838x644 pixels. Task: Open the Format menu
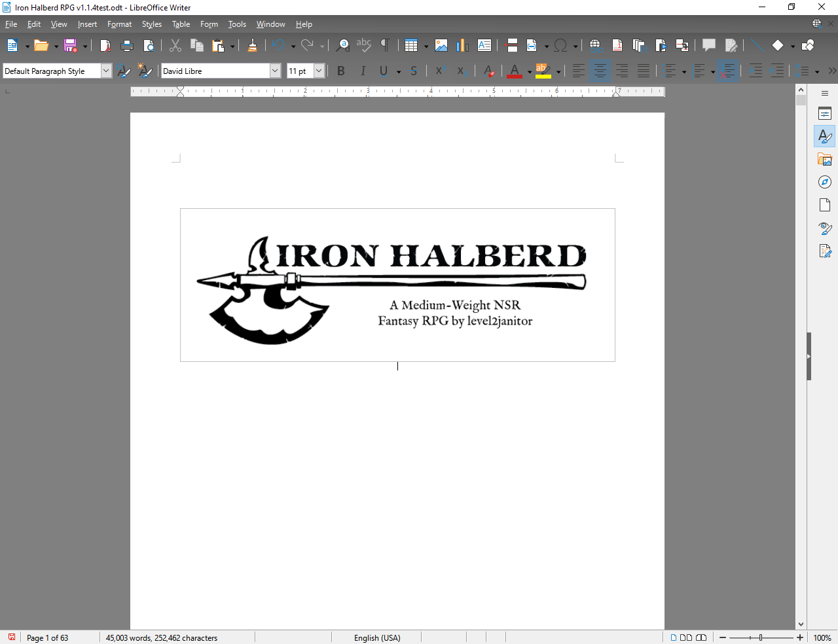[120, 24]
